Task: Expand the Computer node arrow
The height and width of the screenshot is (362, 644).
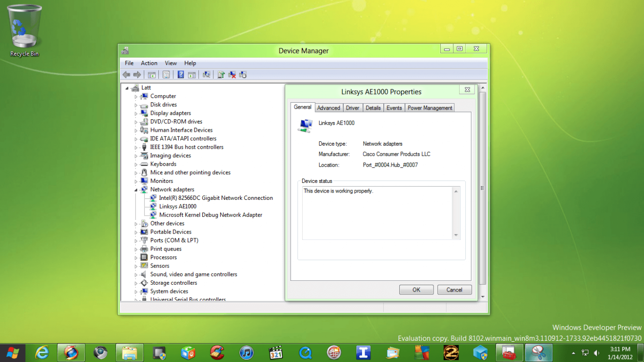Action: coord(136,97)
